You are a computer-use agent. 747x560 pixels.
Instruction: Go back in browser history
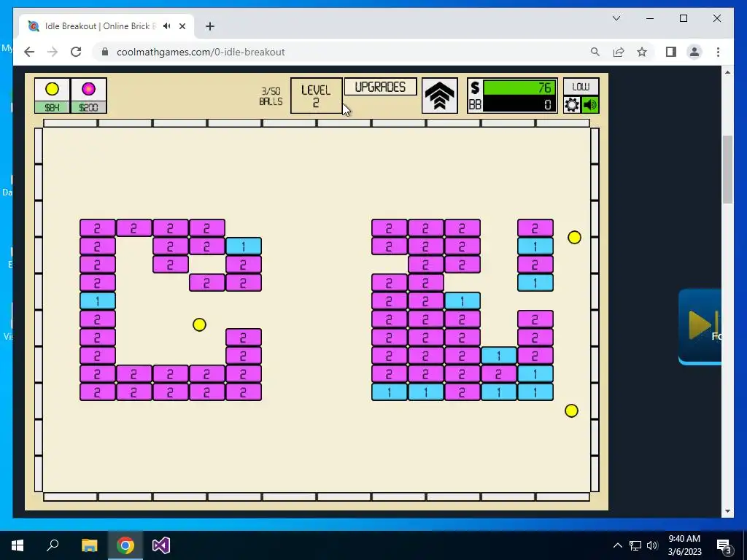29,52
